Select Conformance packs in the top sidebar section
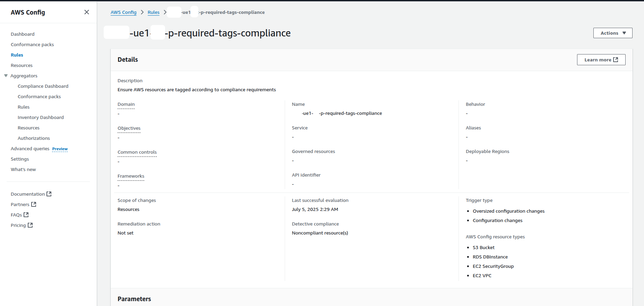This screenshot has width=644, height=306. click(32, 44)
